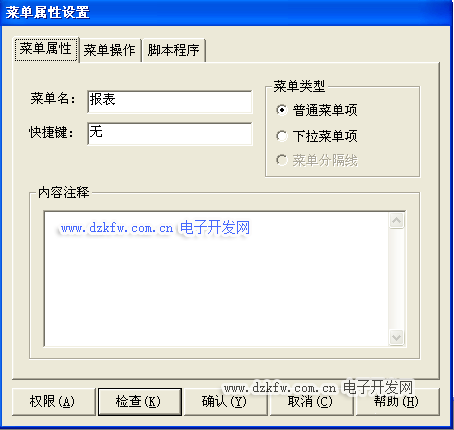This screenshot has width=454, height=430.
Task: Switch to the 菜单属性 tab
Action: pyautogui.click(x=46, y=49)
